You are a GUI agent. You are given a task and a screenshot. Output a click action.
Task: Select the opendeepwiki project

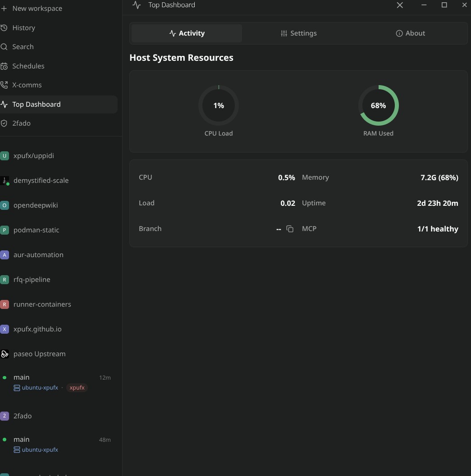(x=36, y=205)
